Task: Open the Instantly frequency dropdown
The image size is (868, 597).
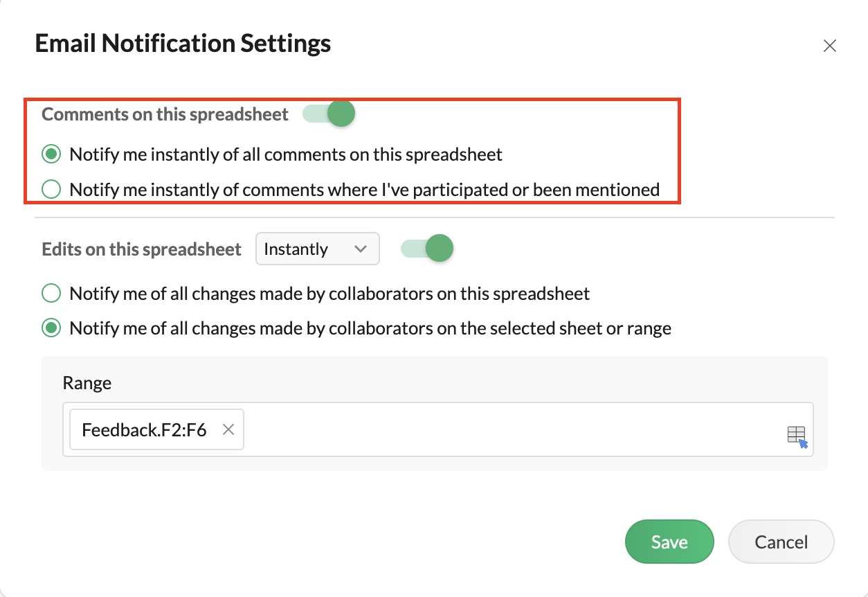Action: [x=317, y=249]
